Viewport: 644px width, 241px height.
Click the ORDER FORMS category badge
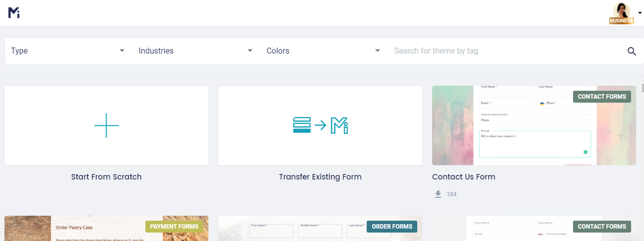click(x=392, y=227)
